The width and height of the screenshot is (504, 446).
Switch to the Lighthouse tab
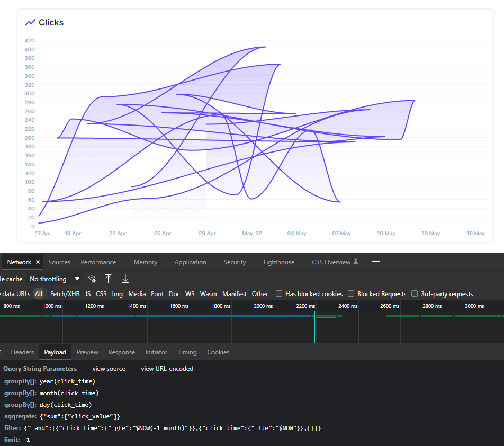278,262
